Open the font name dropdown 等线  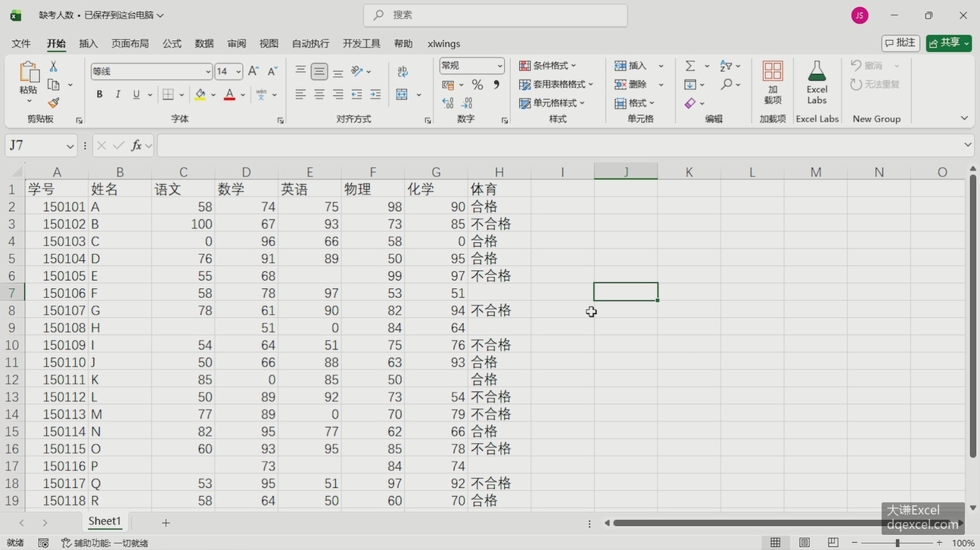tap(208, 72)
